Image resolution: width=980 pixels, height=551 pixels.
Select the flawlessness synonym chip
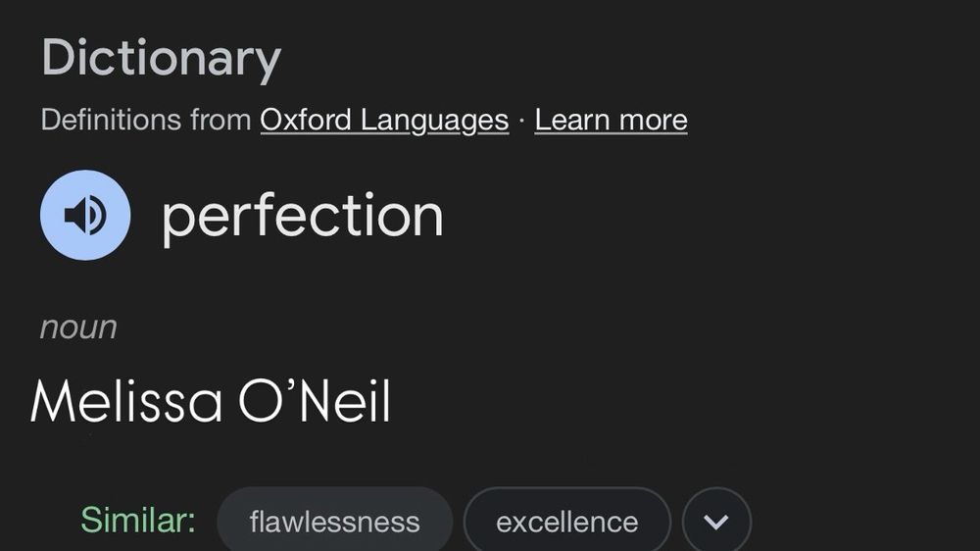click(335, 521)
